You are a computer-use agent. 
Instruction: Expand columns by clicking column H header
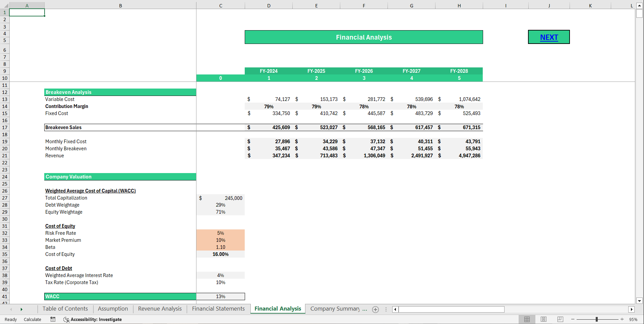click(x=459, y=5)
